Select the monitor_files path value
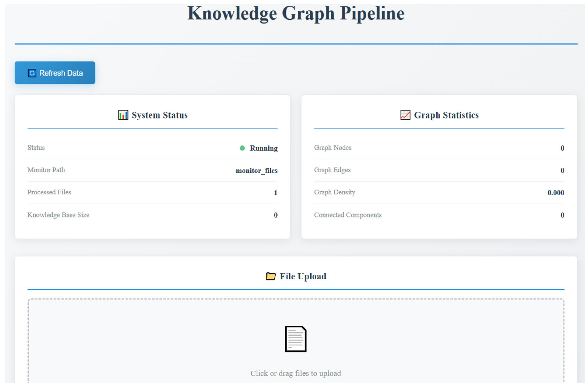 [x=257, y=171]
